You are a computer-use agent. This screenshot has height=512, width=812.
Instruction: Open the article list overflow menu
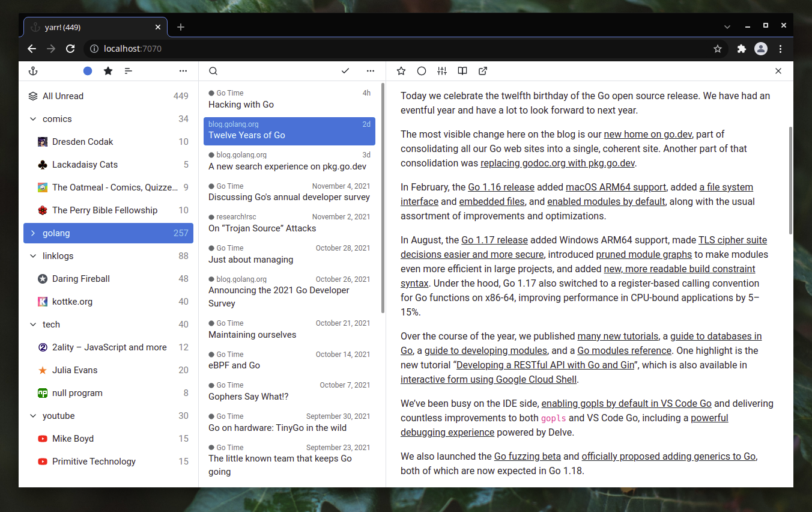(x=370, y=71)
